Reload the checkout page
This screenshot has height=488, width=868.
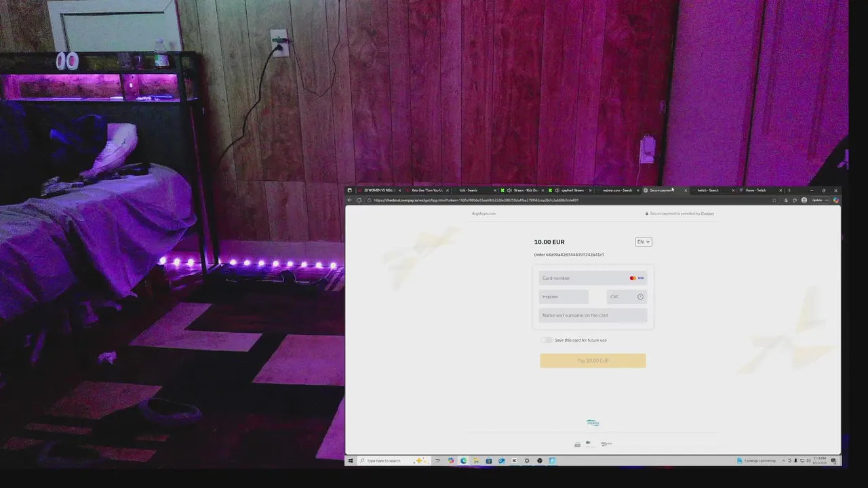pos(359,200)
